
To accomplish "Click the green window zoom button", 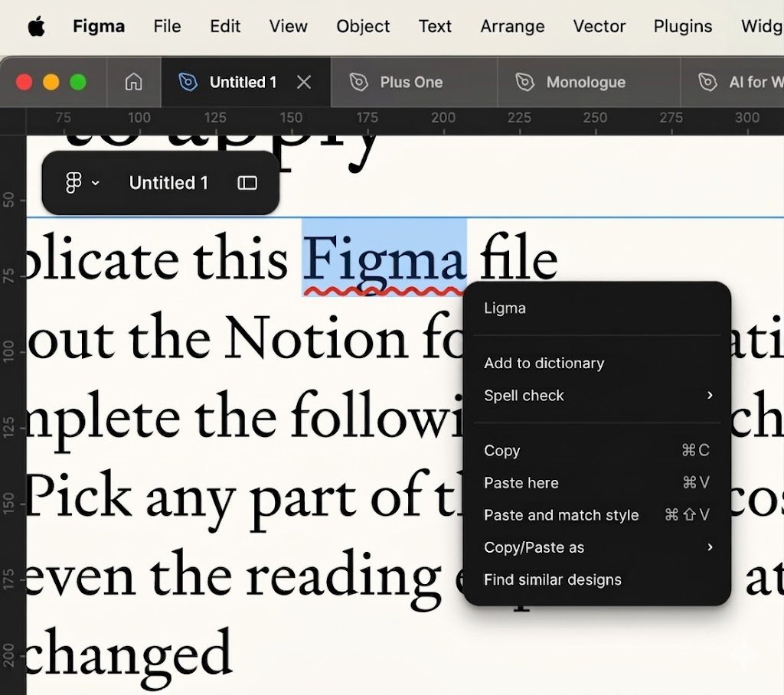I will coord(78,82).
